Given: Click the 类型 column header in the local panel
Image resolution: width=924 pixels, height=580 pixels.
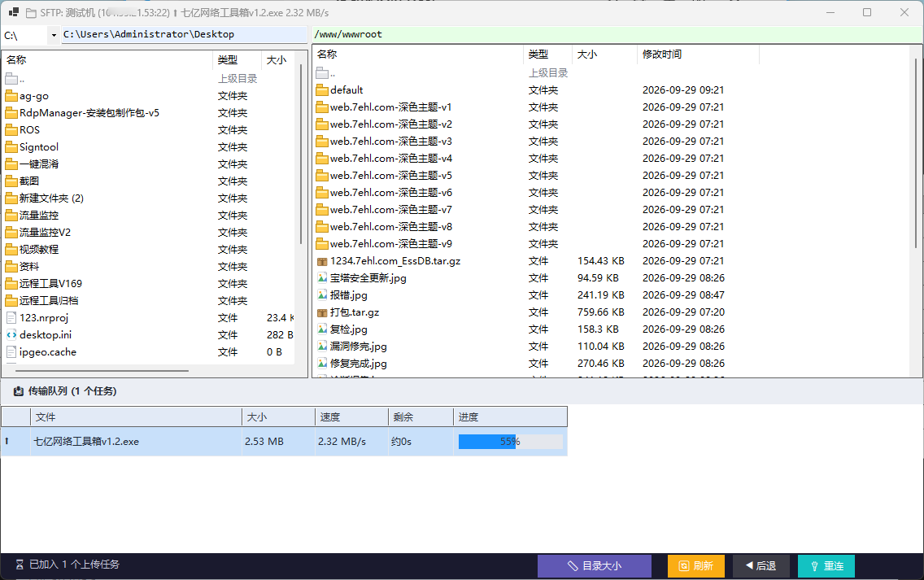Looking at the screenshot, I should [x=237, y=60].
